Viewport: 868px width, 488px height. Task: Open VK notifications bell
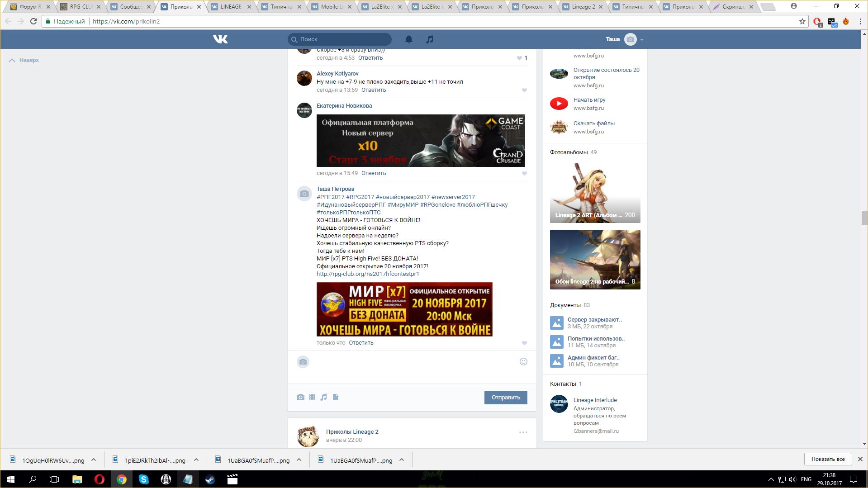tap(408, 39)
